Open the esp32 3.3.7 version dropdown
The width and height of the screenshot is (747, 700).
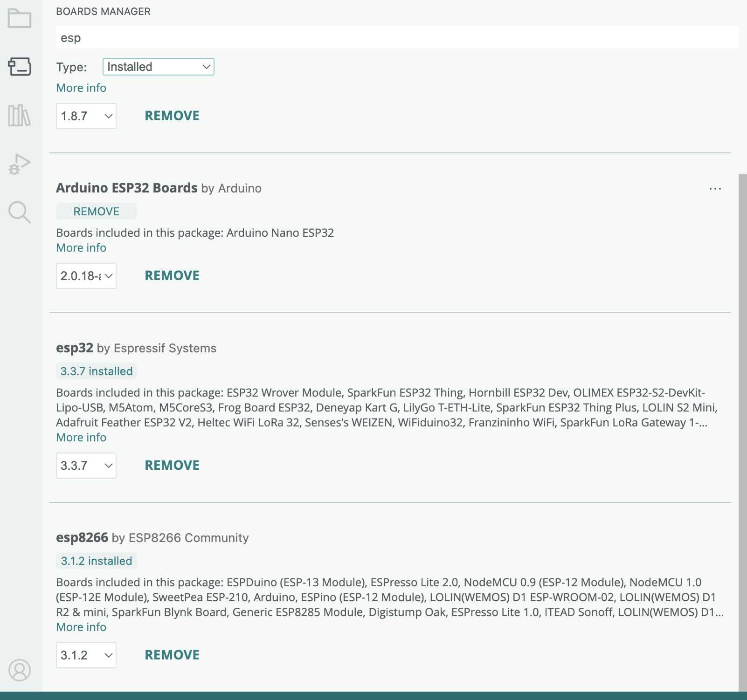point(86,466)
